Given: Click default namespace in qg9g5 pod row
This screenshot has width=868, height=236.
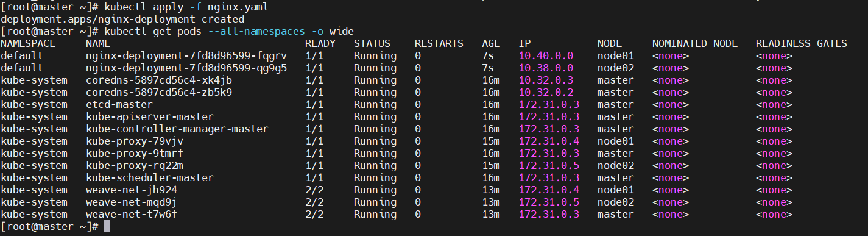Looking at the screenshot, I should tap(22, 68).
